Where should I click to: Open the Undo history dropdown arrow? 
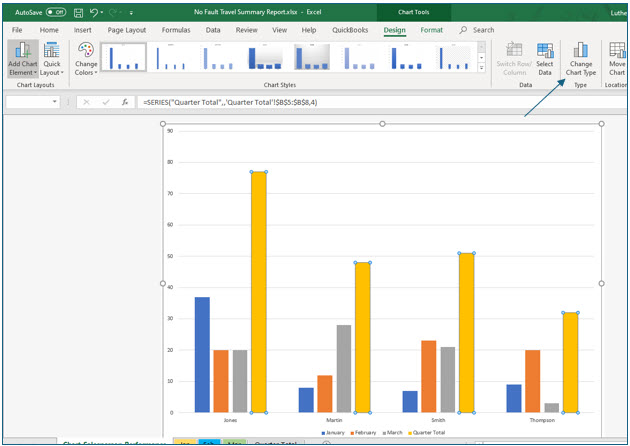click(102, 12)
